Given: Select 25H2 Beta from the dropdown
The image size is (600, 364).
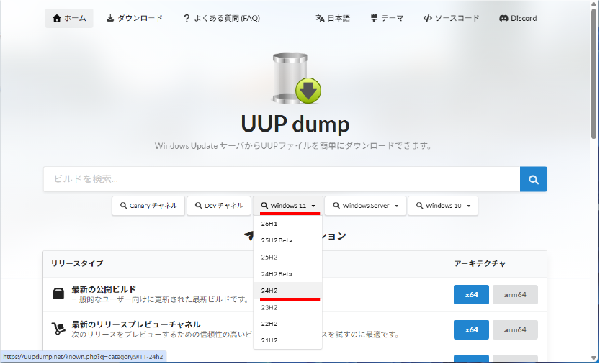Looking at the screenshot, I should tap(288, 240).
